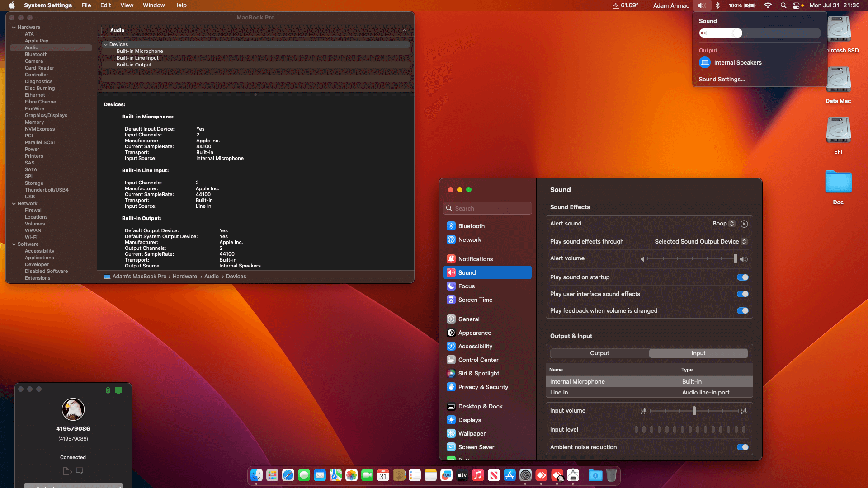Collapse the Hardware tree section

click(14, 27)
